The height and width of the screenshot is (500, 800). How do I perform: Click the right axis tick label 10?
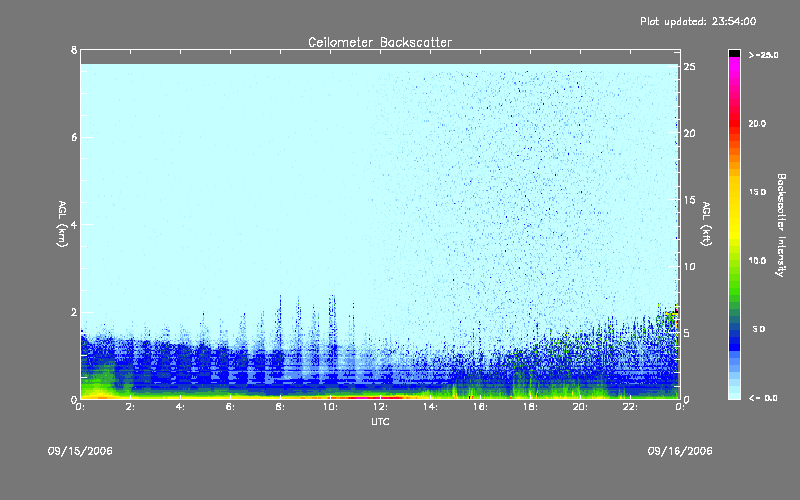click(x=690, y=267)
